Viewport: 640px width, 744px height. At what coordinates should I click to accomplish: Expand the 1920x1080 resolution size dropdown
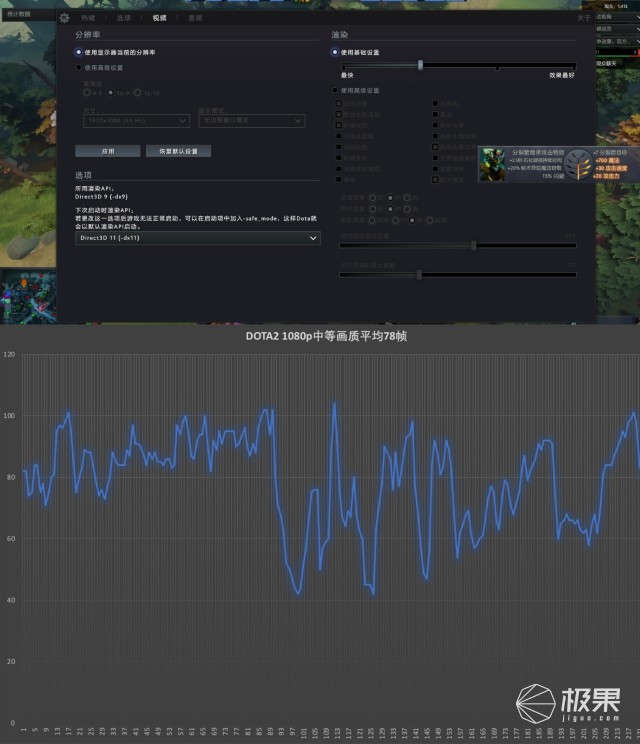[x=135, y=120]
